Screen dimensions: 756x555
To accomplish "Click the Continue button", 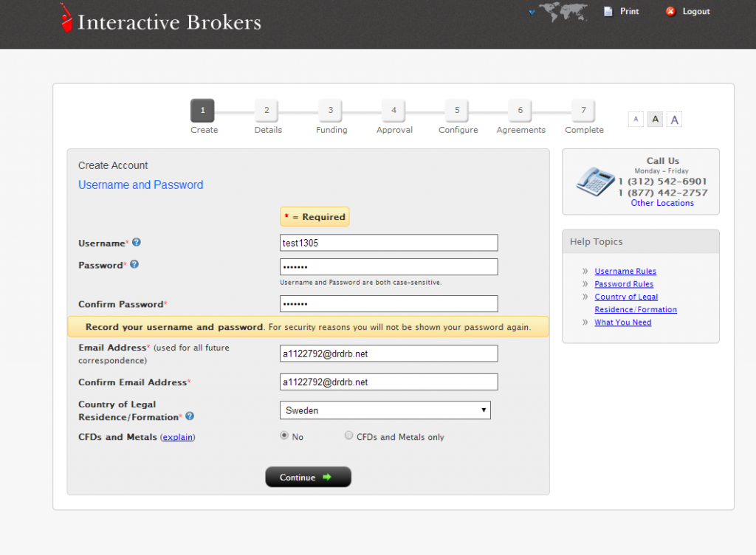I will click(x=308, y=477).
